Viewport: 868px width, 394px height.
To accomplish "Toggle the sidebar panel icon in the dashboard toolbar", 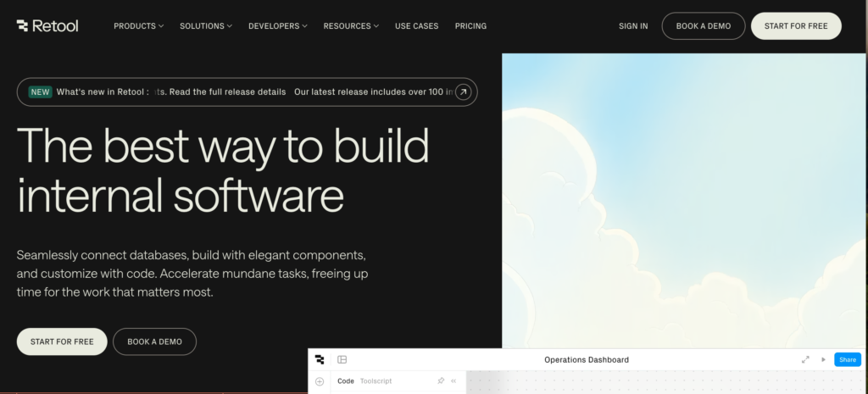I will [x=342, y=360].
